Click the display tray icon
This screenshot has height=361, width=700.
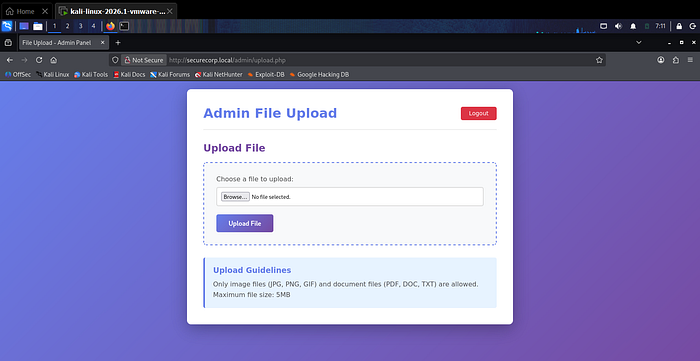coord(603,26)
